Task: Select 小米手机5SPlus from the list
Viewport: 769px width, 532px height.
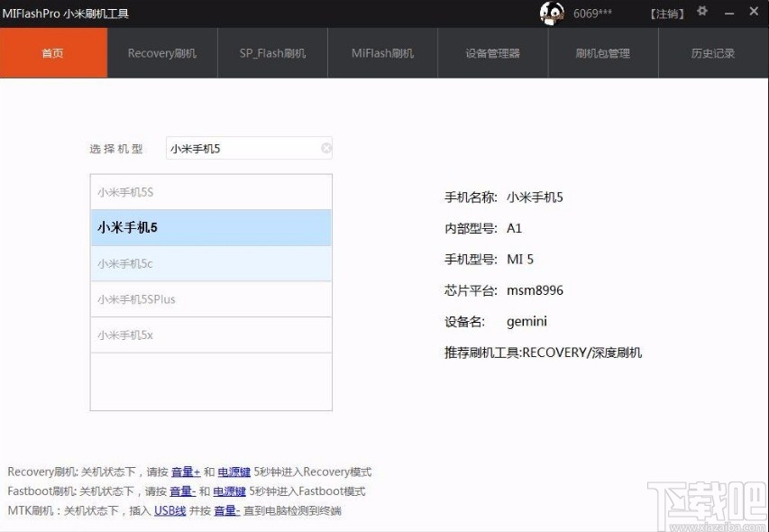Action: coord(211,299)
